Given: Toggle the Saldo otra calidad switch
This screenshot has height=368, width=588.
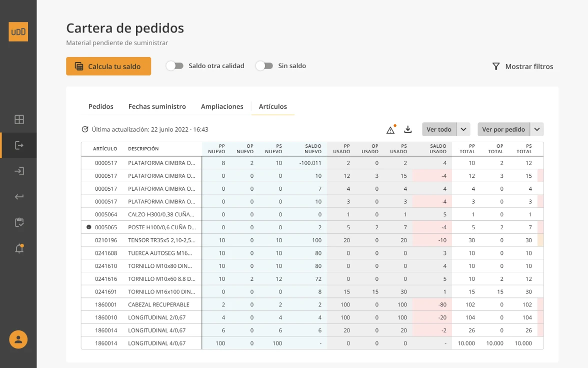Looking at the screenshot, I should (x=175, y=66).
